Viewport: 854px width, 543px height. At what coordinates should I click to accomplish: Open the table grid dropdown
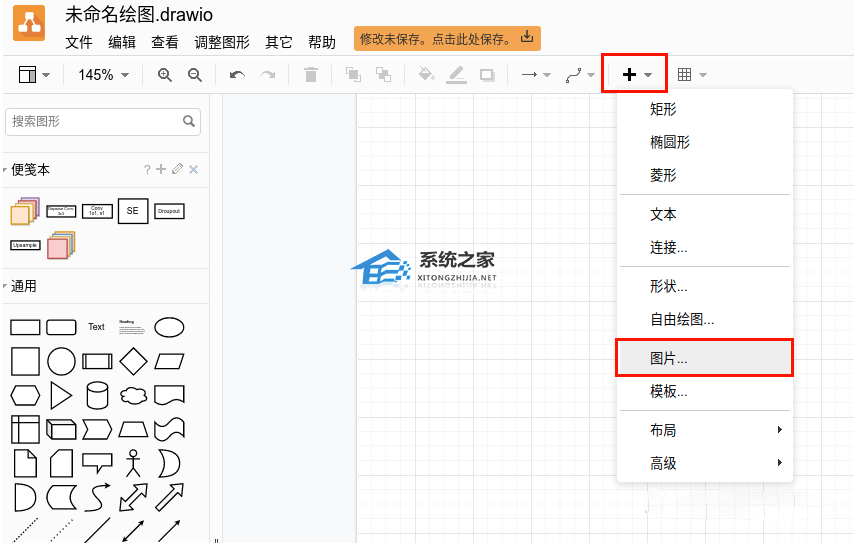click(x=692, y=75)
